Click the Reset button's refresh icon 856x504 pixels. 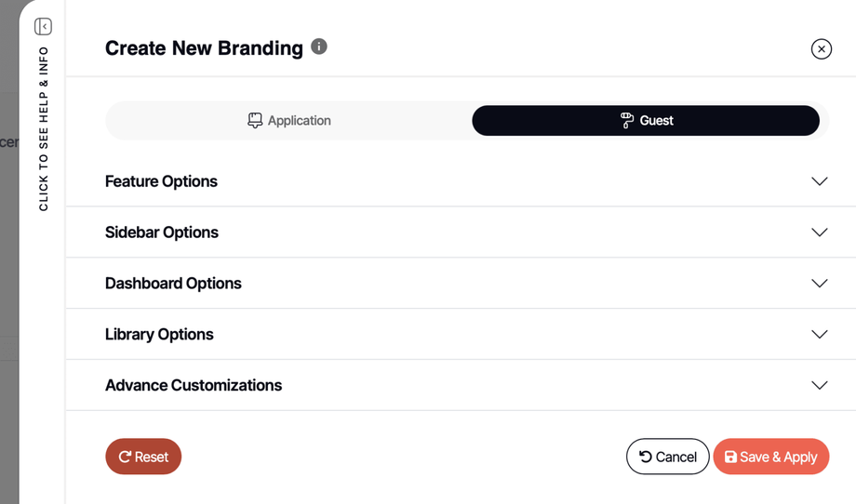tap(125, 457)
